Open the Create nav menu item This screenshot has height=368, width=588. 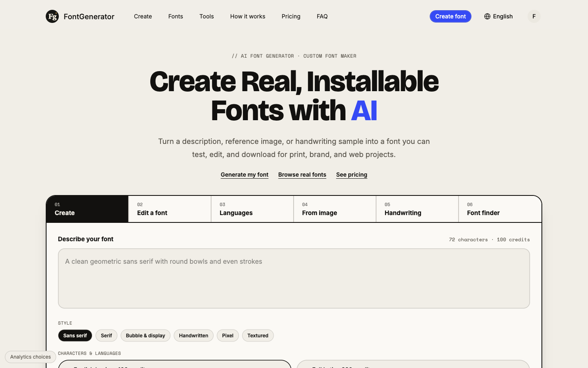tap(143, 16)
